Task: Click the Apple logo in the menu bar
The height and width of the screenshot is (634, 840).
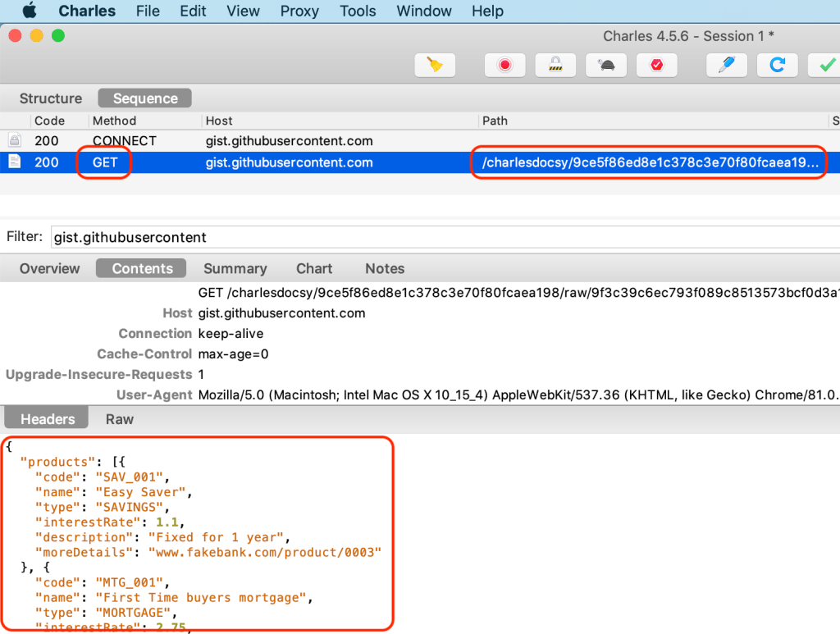Action: pos(30,11)
